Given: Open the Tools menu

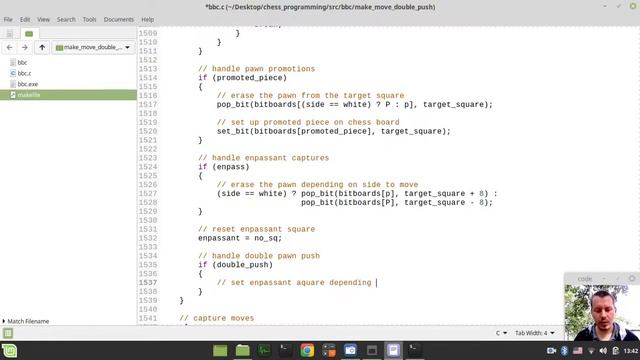Looking at the screenshot, I should tap(89, 20).
